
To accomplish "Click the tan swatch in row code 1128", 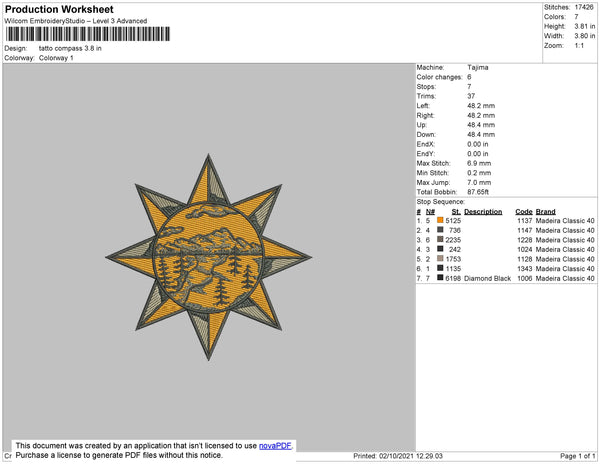I will click(x=440, y=259).
